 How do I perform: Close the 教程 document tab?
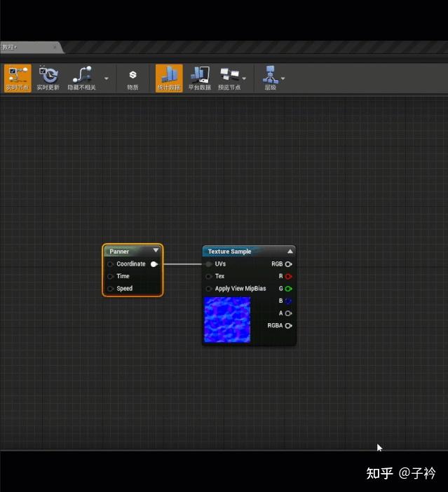click(x=55, y=47)
